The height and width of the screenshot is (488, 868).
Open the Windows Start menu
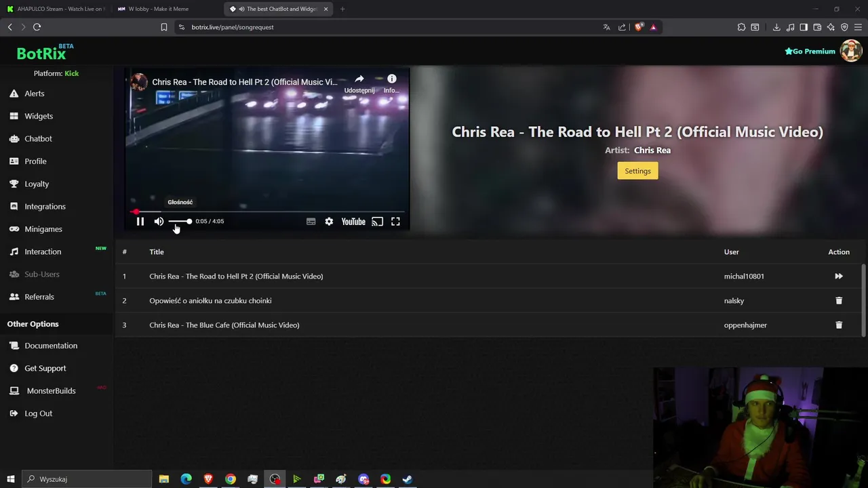[10, 479]
